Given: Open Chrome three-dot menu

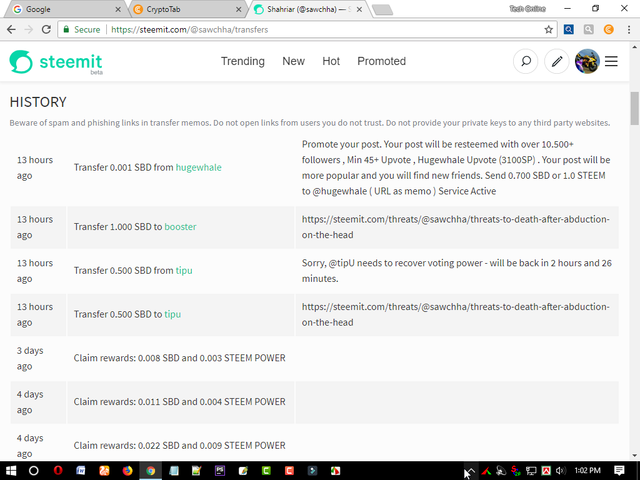Looking at the screenshot, I should pos(628,30).
